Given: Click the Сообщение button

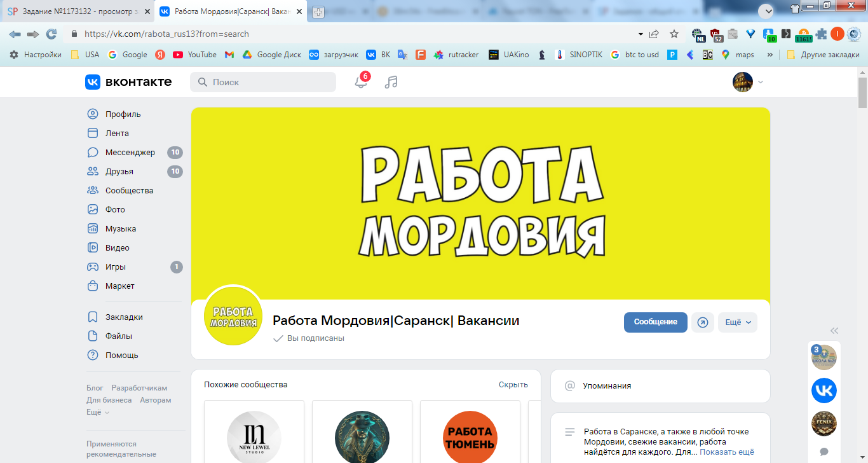Looking at the screenshot, I should pyautogui.click(x=656, y=322).
